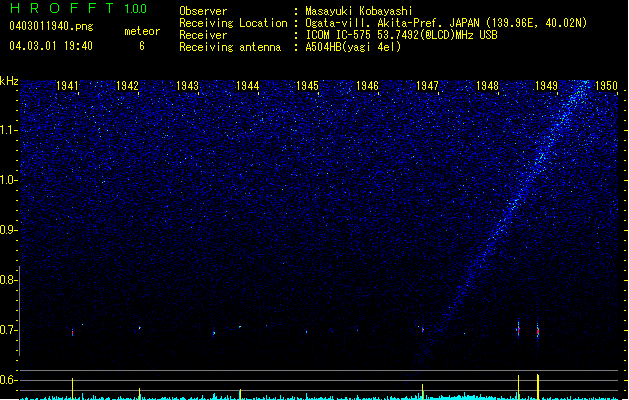
Task: Click the 'Receiving antenna' label
Action: point(230,47)
